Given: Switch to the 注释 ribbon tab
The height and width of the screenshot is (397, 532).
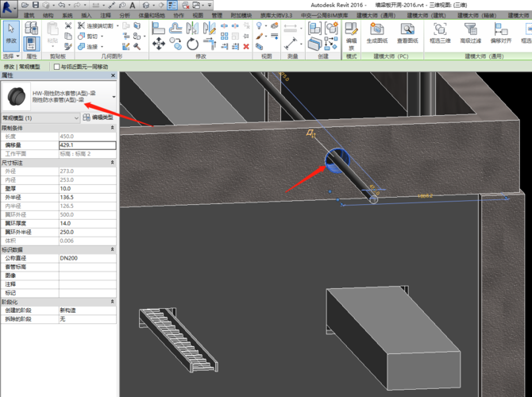Looking at the screenshot, I should [x=106, y=15].
